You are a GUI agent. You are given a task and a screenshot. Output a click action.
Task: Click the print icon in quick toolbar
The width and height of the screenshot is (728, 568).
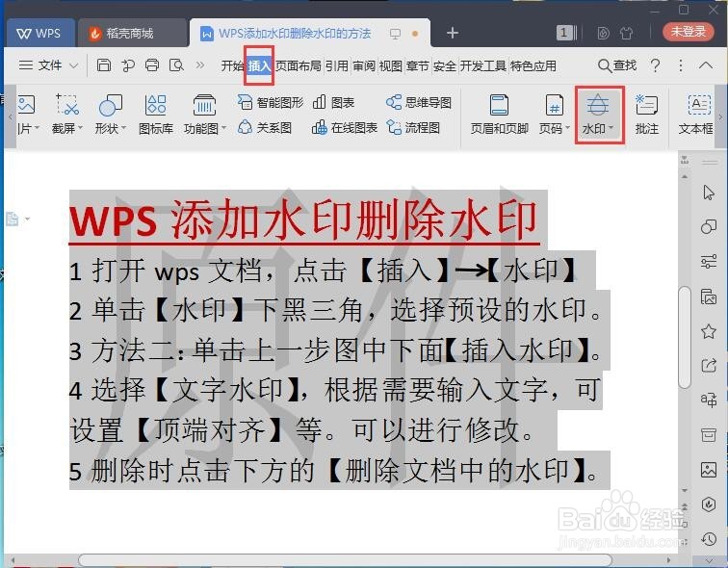coord(152,65)
